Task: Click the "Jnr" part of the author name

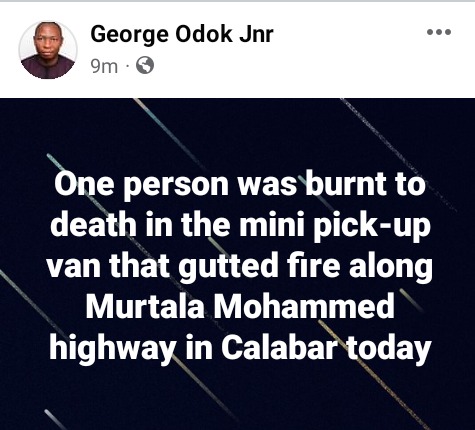Action: 256,34
